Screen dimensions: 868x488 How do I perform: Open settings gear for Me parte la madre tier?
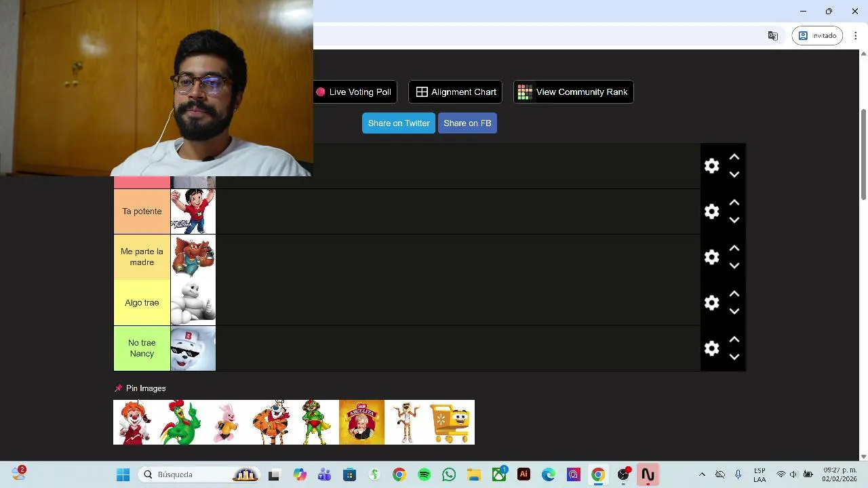pos(711,257)
